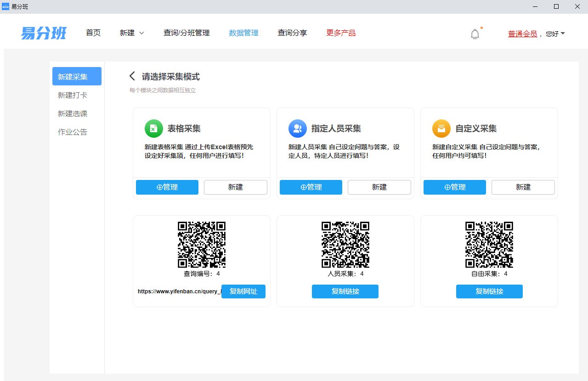Image resolution: width=588 pixels, height=381 pixels.
Task: Click the 请选择采集模式 heading
Action: tap(170, 77)
